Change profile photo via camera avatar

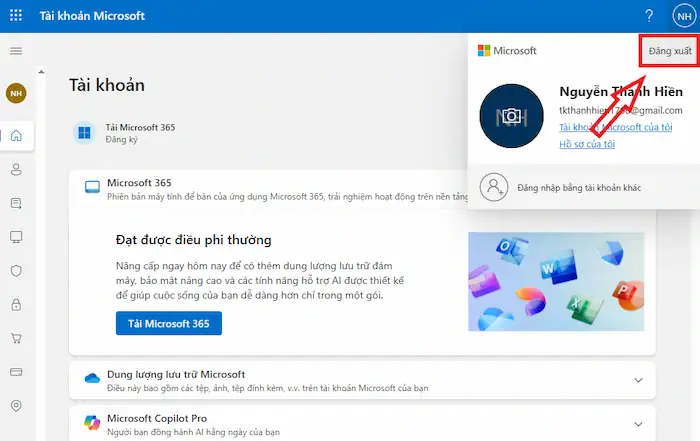click(x=512, y=116)
